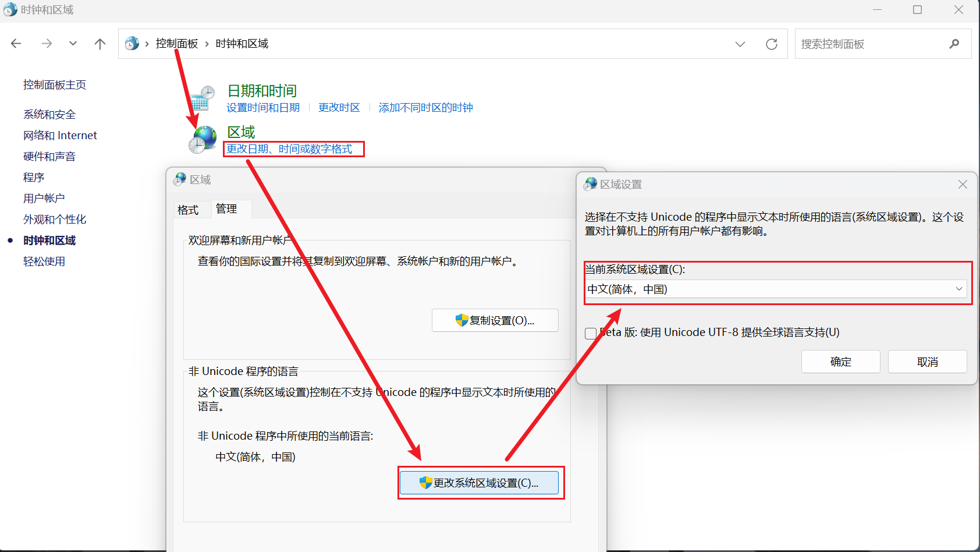
Task: Open 系统和安全 in the sidebar
Action: [49, 115]
